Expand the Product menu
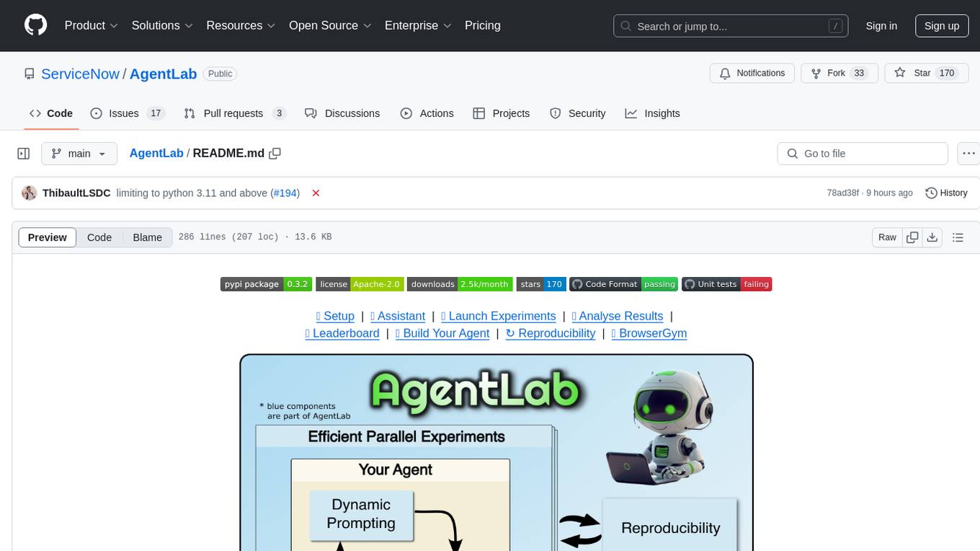980x551 pixels. pyautogui.click(x=91, y=25)
